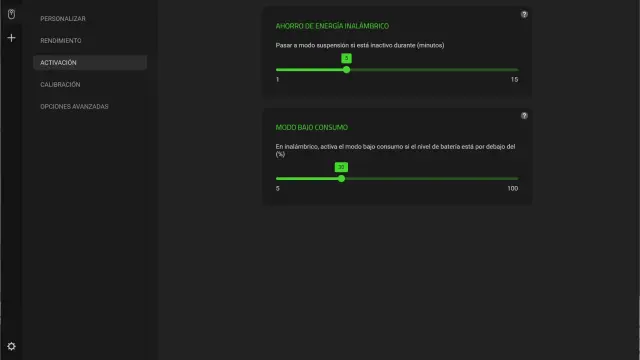Open settings via the gear icon
The image size is (640, 360).
(11, 346)
